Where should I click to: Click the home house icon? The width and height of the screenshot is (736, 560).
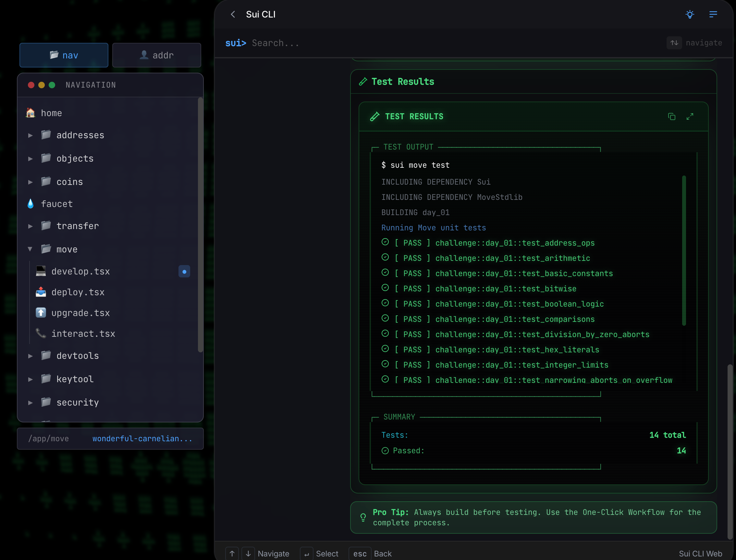(31, 113)
